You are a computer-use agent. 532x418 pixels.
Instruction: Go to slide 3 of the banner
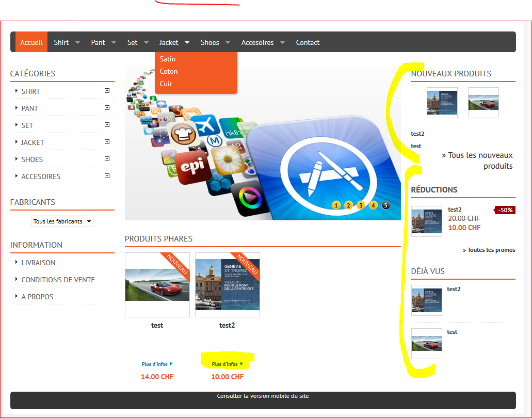pyautogui.click(x=361, y=205)
